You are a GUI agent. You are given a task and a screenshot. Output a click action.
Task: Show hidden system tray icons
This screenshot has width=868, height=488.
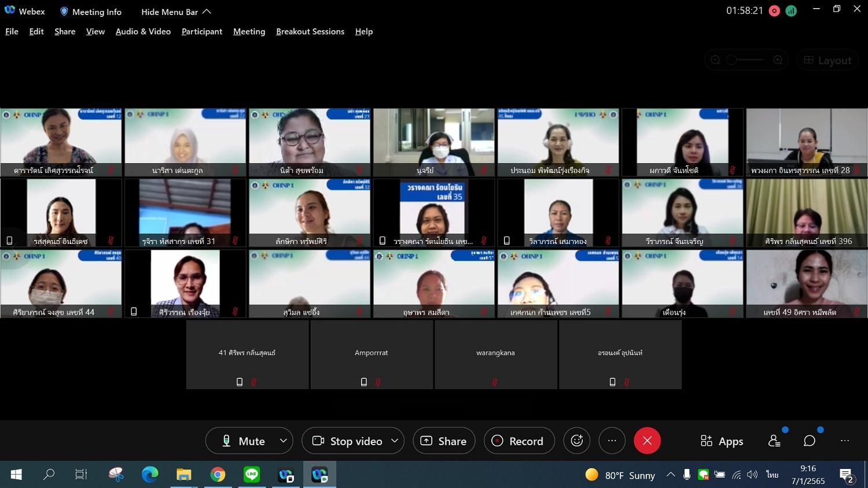point(671,475)
